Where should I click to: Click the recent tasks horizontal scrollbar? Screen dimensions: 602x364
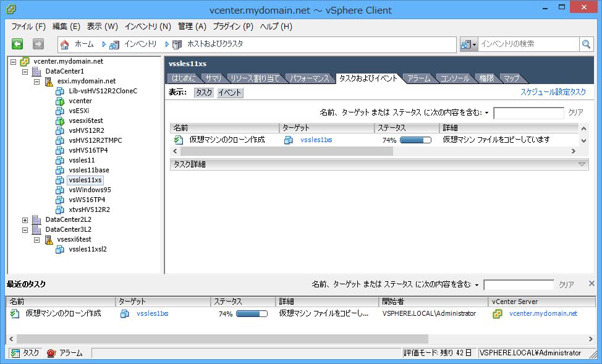223,339
